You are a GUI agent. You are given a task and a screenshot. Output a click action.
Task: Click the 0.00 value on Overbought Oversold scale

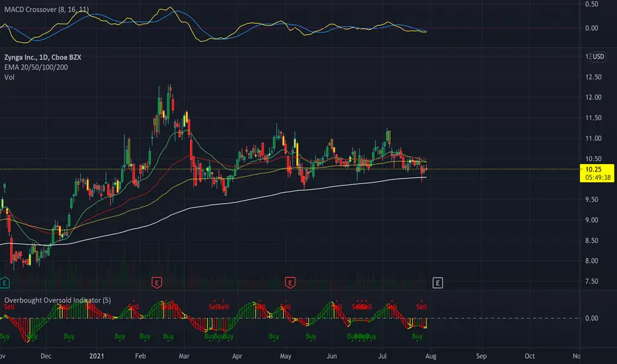coord(591,318)
